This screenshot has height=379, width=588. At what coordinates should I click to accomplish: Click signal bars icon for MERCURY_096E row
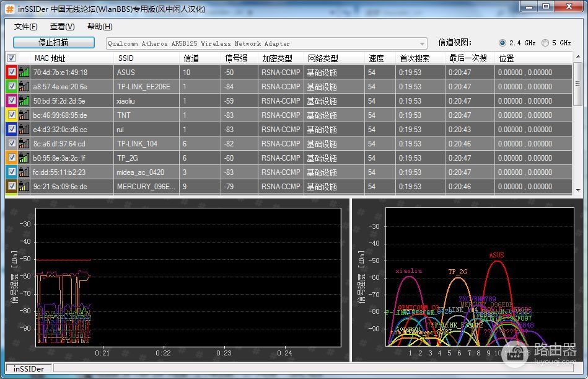[x=24, y=186]
